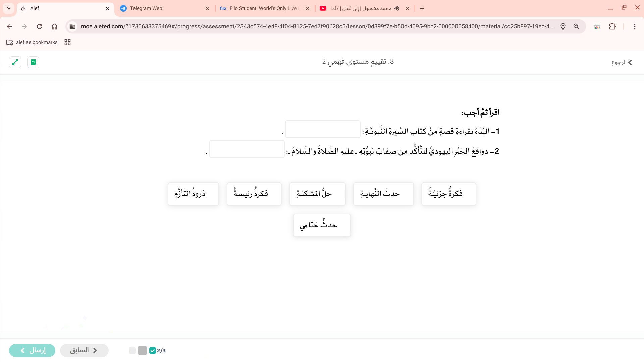Click the السابق previous button
Image resolution: width=644 pixels, height=362 pixels.
(x=84, y=350)
